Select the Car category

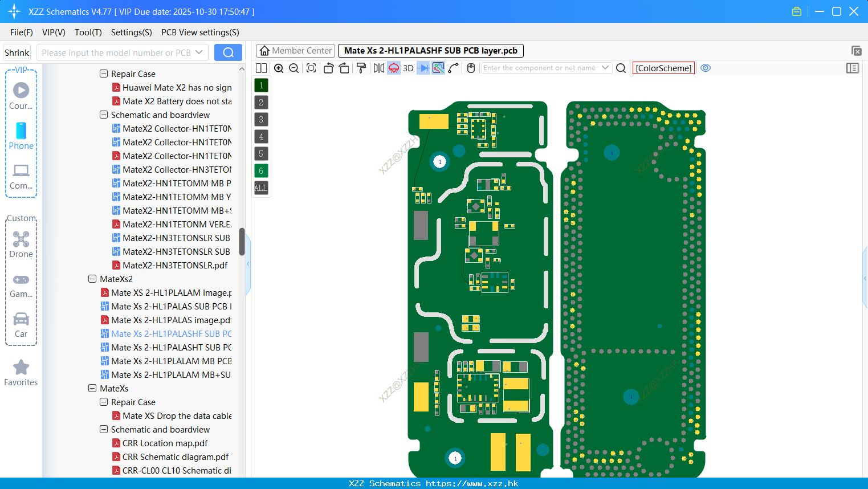21,324
